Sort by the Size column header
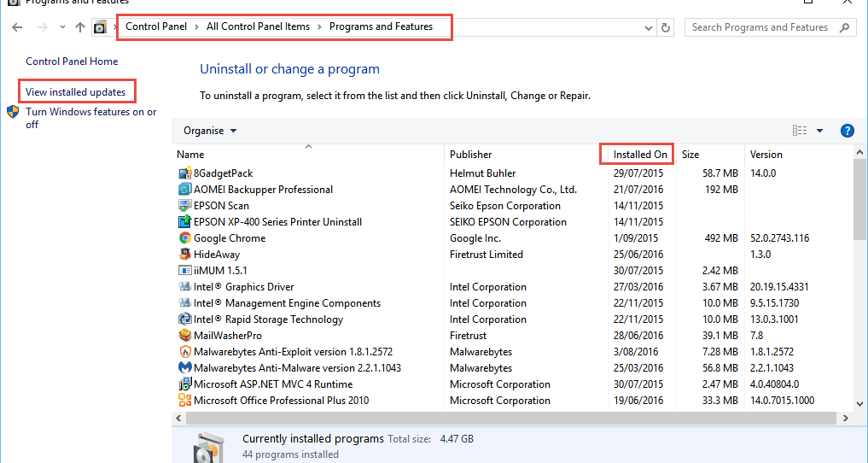Image resolution: width=868 pixels, height=463 pixels. coord(690,155)
